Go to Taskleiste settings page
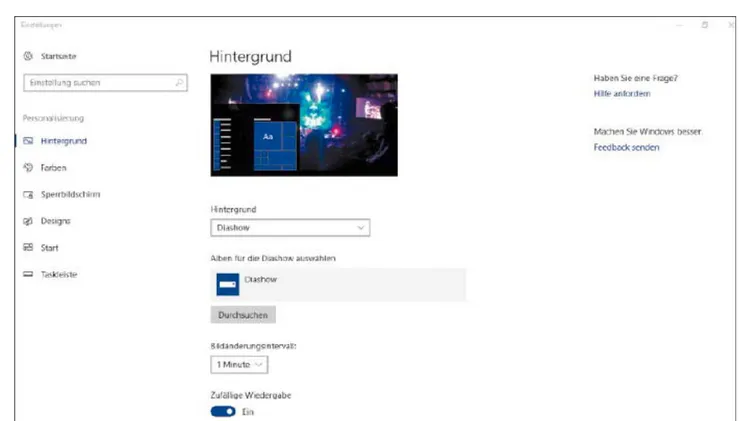750x421 pixels. tap(59, 274)
